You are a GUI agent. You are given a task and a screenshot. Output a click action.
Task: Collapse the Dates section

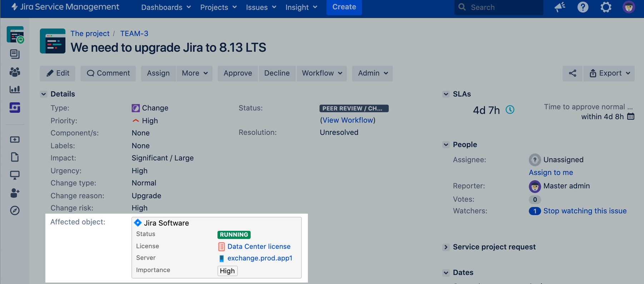[446, 273]
